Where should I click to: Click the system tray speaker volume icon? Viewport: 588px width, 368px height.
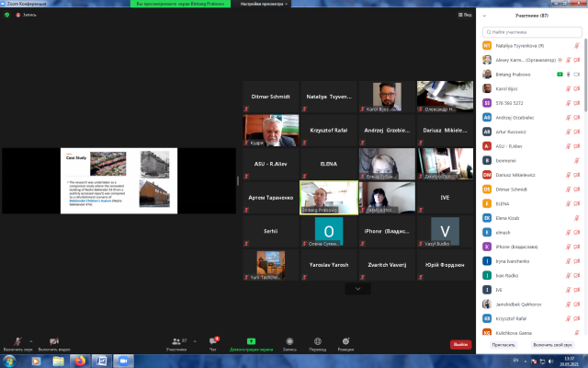551,362
